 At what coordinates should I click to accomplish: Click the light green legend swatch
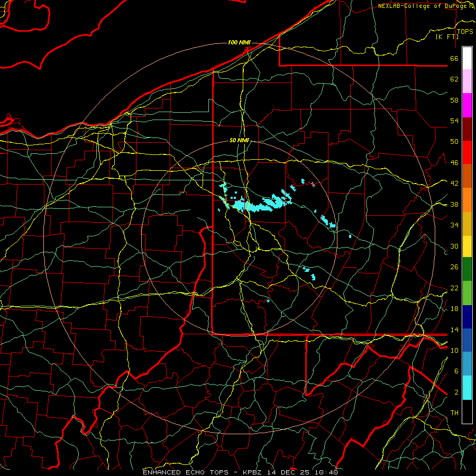(467, 293)
